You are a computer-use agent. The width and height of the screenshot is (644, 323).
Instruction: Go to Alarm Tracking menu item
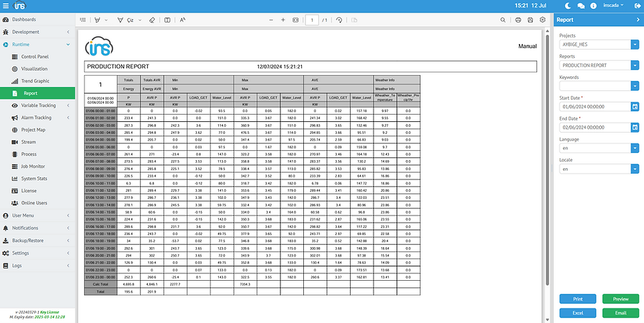pyautogui.click(x=36, y=117)
